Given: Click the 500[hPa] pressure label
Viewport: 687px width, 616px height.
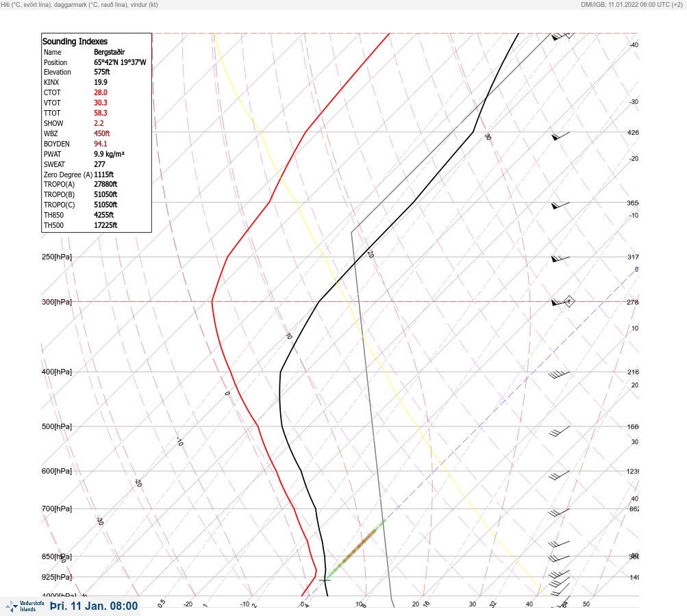Looking at the screenshot, I should point(57,426).
